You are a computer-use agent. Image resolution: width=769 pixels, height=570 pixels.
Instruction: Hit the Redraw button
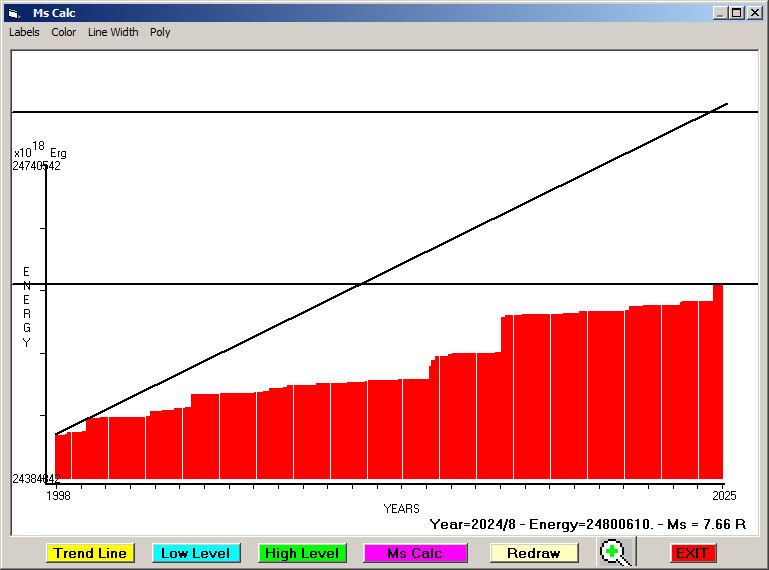[533, 553]
